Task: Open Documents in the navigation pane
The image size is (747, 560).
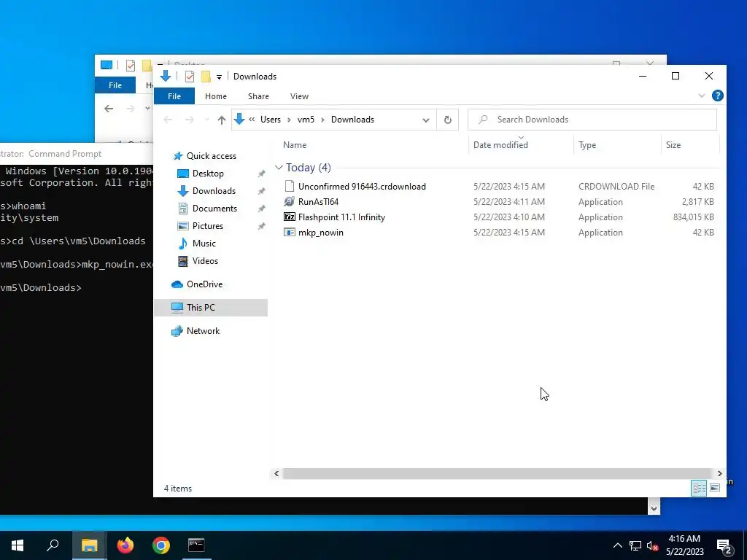Action: tap(214, 208)
